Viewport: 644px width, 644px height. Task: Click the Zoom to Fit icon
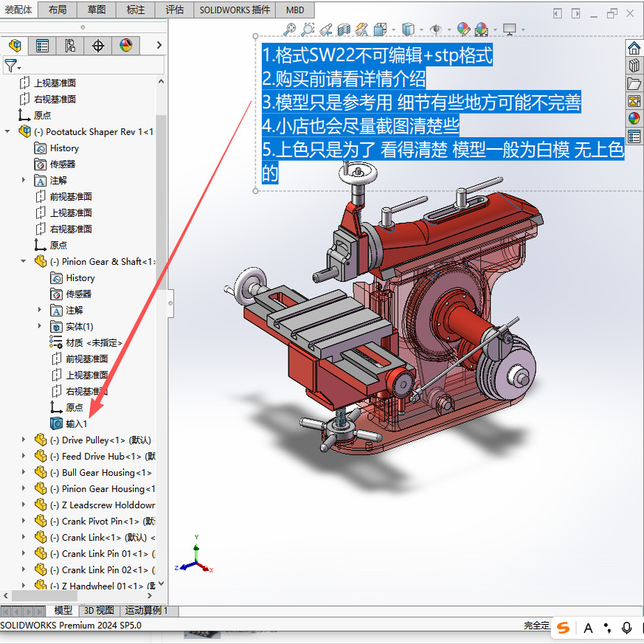pos(290,30)
